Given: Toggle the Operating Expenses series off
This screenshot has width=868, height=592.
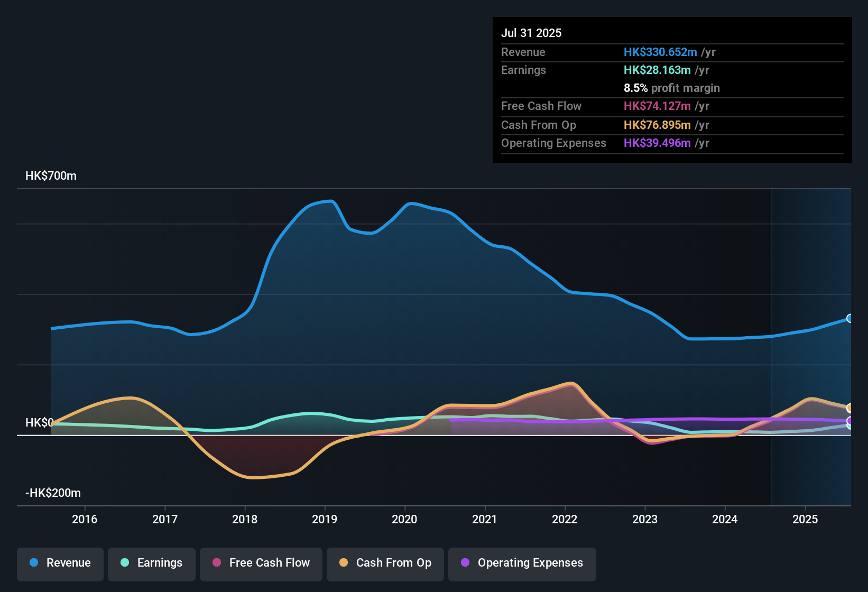Looking at the screenshot, I should [x=522, y=564].
